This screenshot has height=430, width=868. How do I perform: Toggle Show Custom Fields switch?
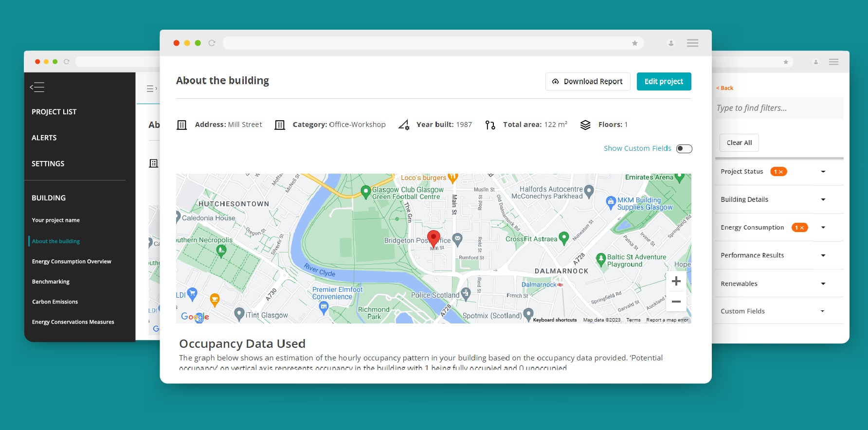pos(684,148)
